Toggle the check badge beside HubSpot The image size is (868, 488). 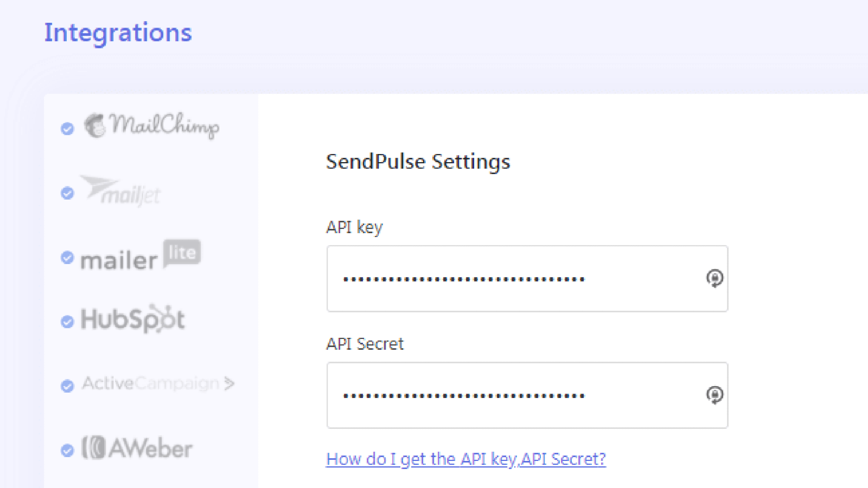pos(67,322)
